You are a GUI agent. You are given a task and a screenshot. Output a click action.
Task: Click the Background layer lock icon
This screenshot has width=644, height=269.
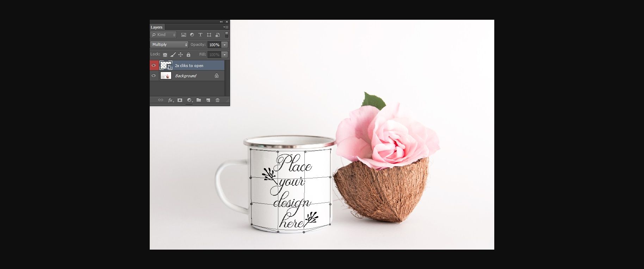coord(217,75)
